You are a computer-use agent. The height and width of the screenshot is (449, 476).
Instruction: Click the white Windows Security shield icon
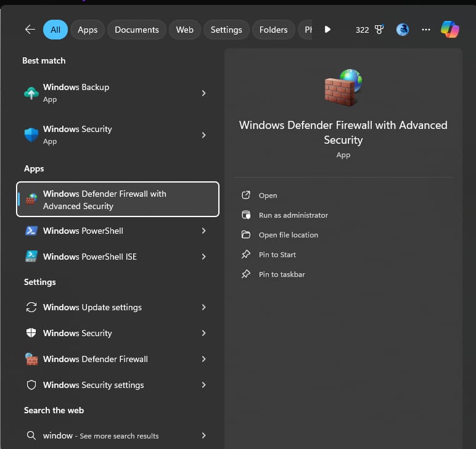[x=31, y=333]
